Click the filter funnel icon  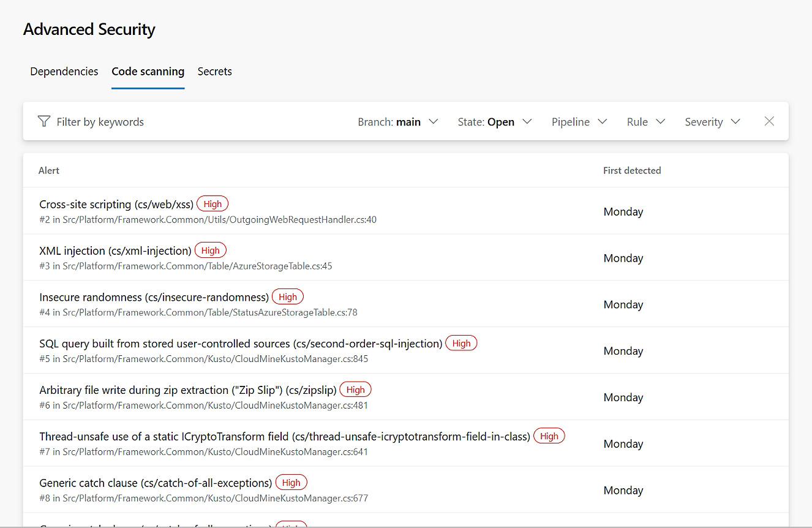(x=44, y=121)
